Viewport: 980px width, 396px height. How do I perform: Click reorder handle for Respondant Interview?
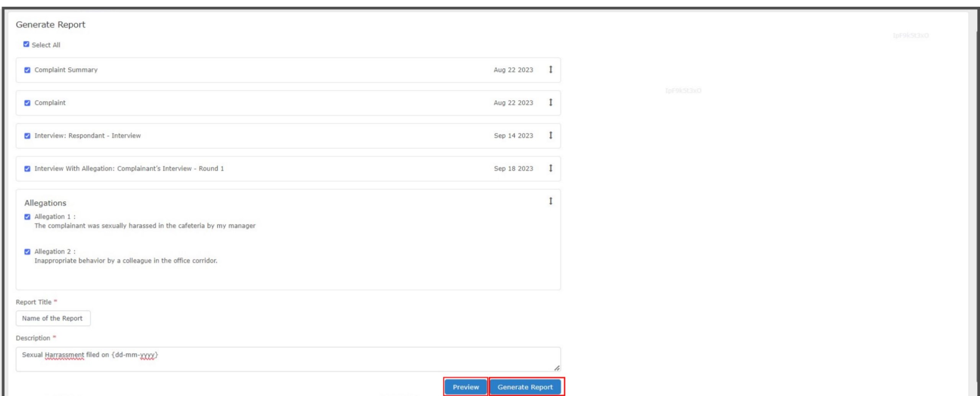coord(550,135)
